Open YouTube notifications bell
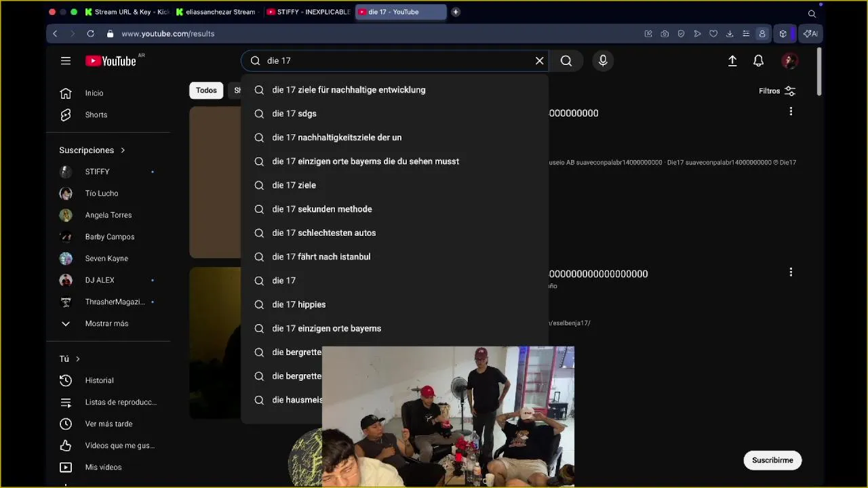Viewport: 868px width, 488px height. [759, 61]
